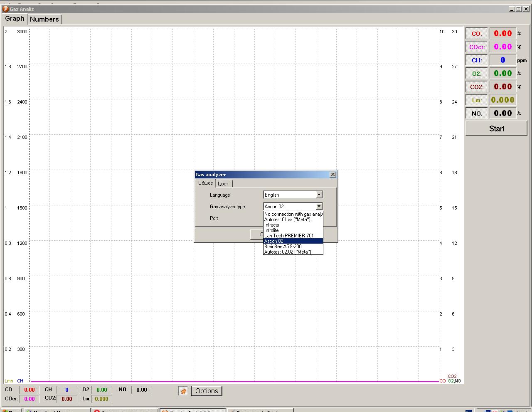Select 'No connection with gas analyzer' option
This screenshot has width=532, height=412.
point(293,214)
